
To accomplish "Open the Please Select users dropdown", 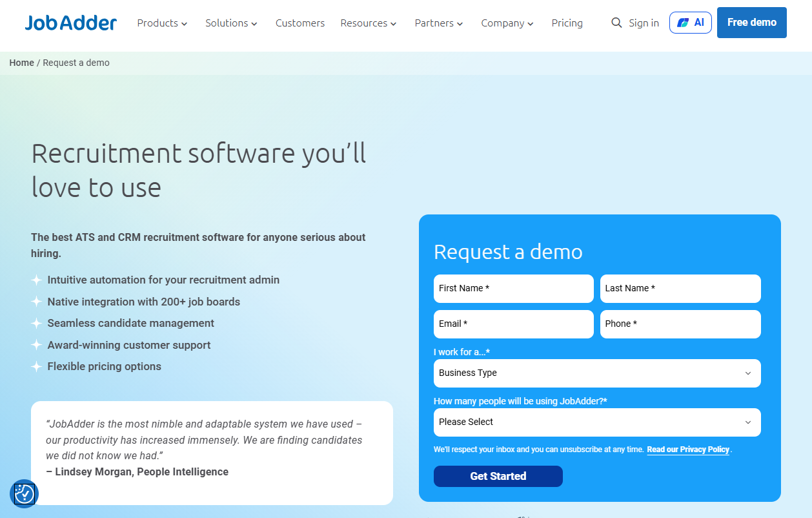I will tap(597, 422).
